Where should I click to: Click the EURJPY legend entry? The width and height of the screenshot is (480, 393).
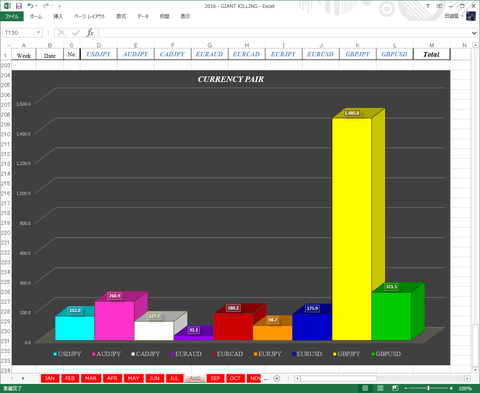[x=267, y=354]
